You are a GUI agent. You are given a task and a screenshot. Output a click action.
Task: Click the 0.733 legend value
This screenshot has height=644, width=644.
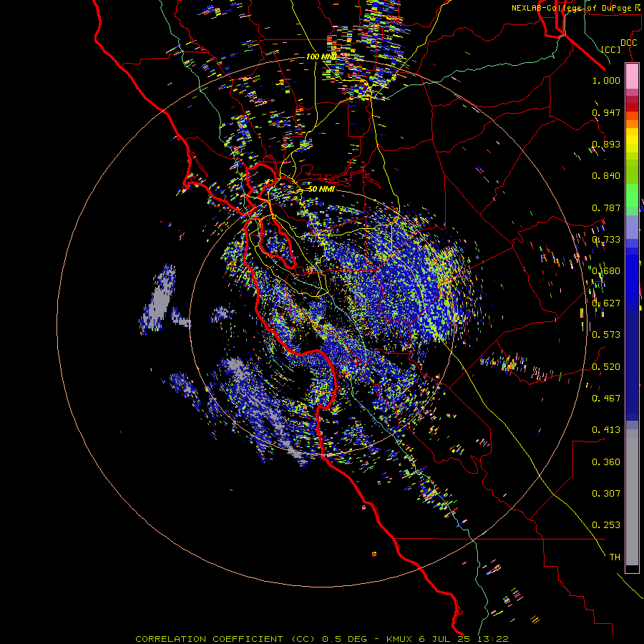pos(606,240)
